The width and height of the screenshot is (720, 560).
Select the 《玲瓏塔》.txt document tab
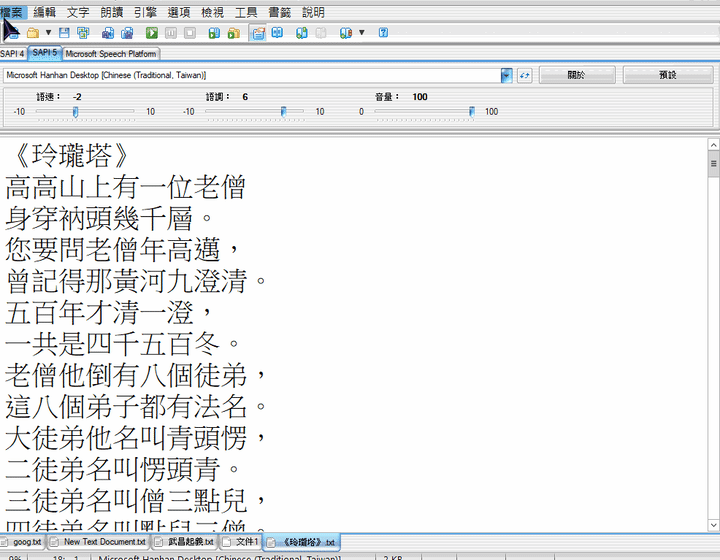tap(302, 543)
